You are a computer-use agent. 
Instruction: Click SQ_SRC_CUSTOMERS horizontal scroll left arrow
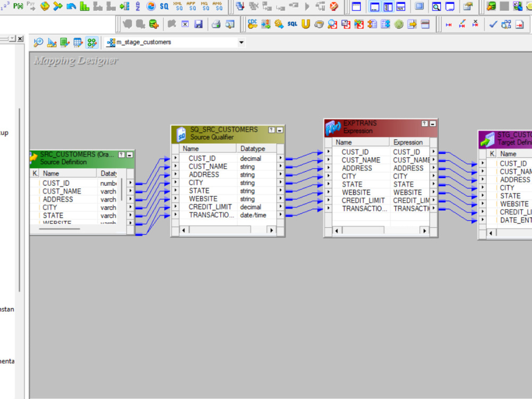[184, 230]
